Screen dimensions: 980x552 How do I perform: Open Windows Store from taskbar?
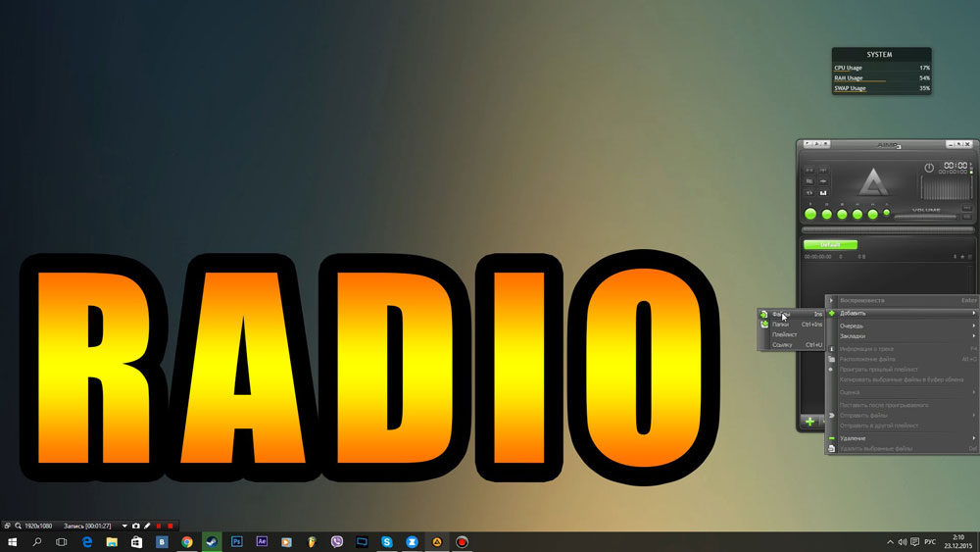click(137, 542)
